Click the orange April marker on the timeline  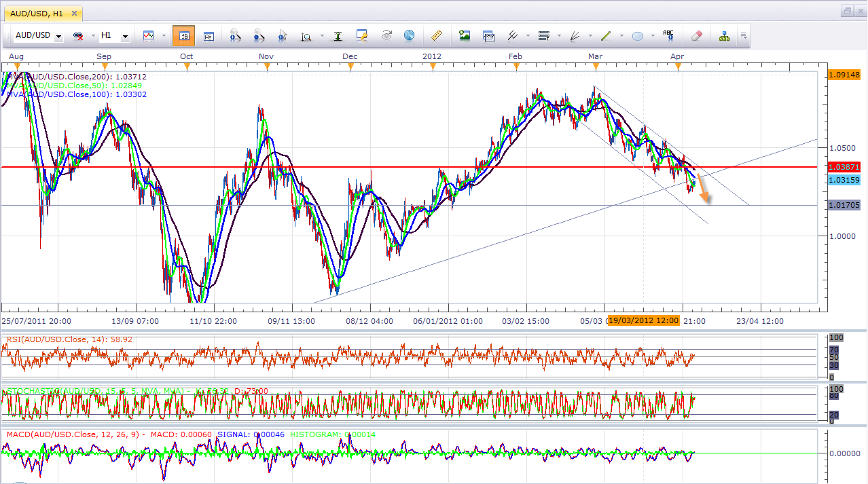pos(678,67)
